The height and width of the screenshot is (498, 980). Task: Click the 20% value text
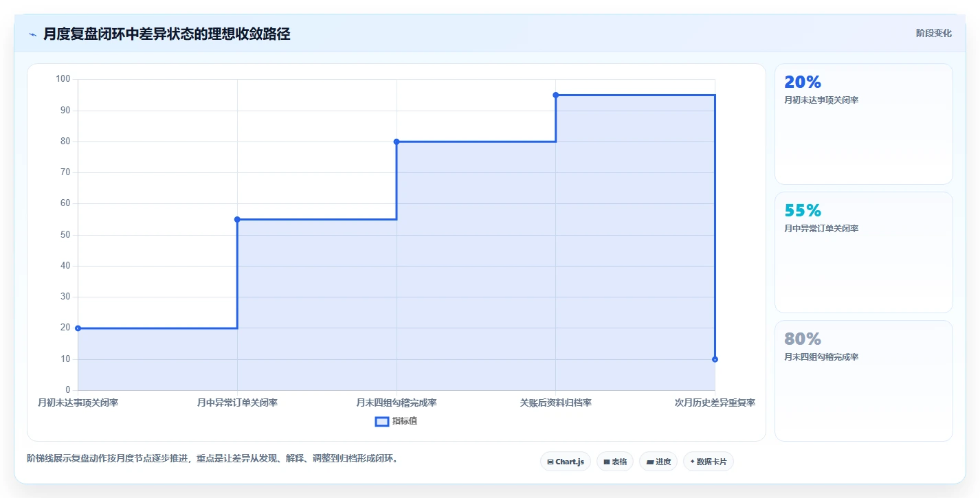[x=803, y=82]
